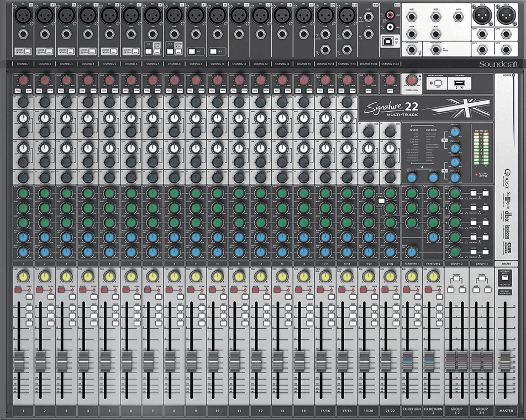Image resolution: width=526 pixels, height=420 pixels.
Task: Click the white RCA input on channel 21/22
Action: coord(390,27)
